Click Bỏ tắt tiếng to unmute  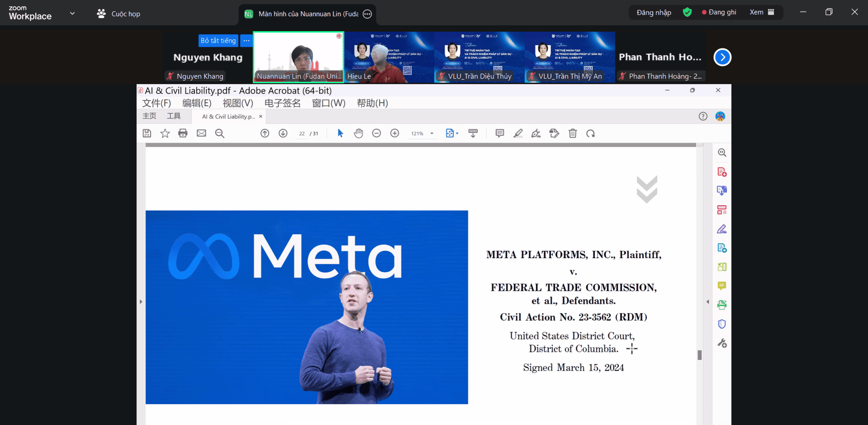tap(218, 41)
